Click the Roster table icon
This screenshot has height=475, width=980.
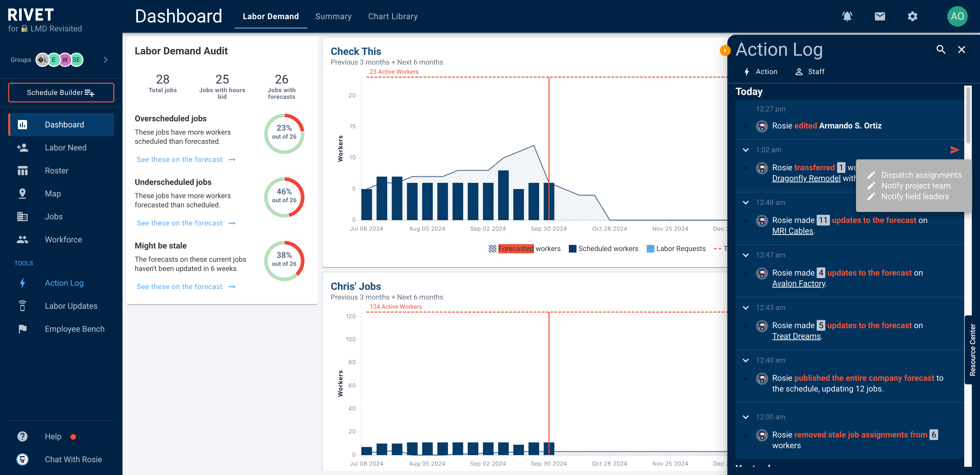pos(22,171)
